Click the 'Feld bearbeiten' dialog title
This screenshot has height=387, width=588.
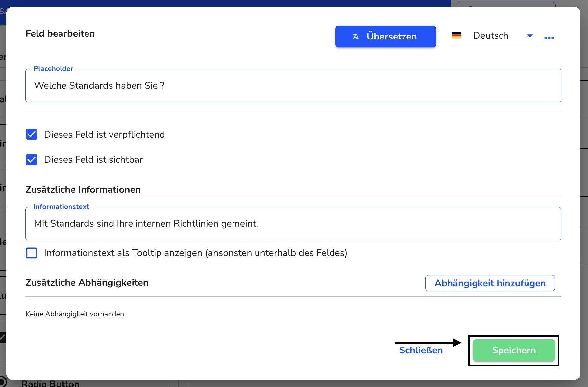coord(60,34)
